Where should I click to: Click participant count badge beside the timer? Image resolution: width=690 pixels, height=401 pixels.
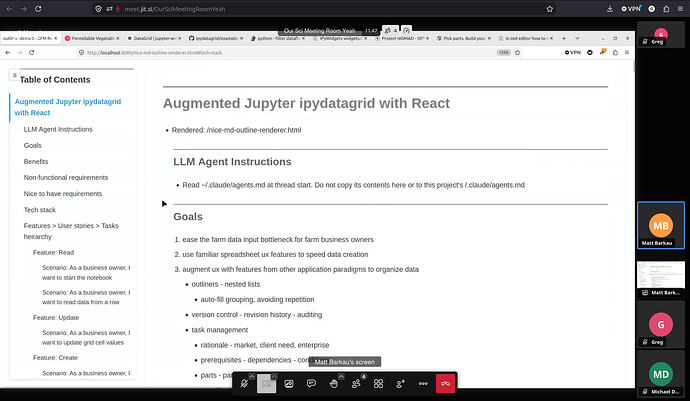click(390, 30)
